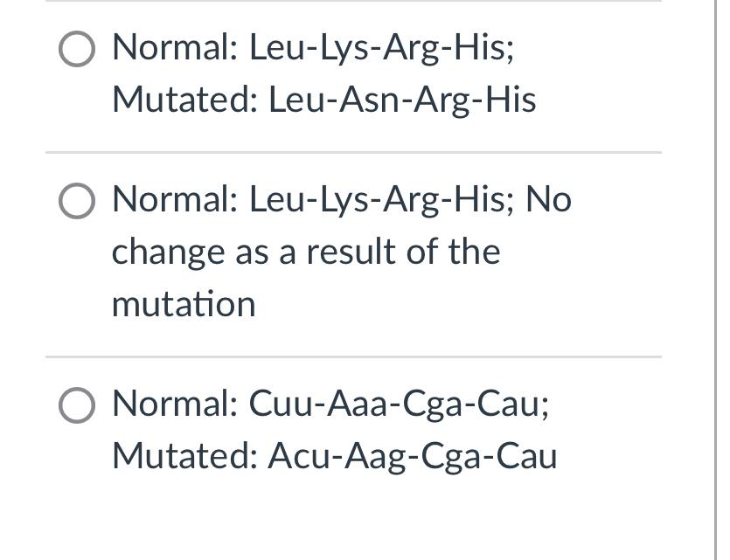Screen dimensions: 730x560
Task: Click the unselected circle of the first option
Action: click(x=78, y=49)
